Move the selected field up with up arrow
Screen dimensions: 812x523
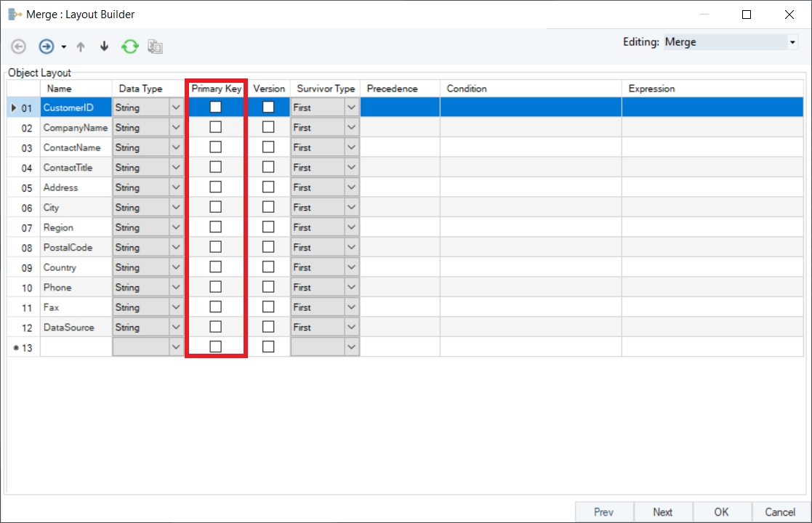(x=81, y=46)
